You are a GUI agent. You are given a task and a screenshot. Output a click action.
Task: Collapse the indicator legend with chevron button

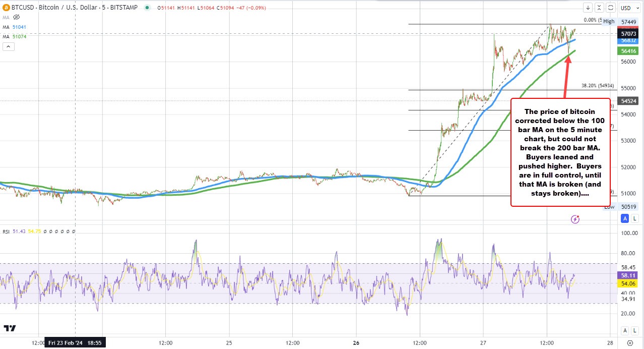point(8,46)
